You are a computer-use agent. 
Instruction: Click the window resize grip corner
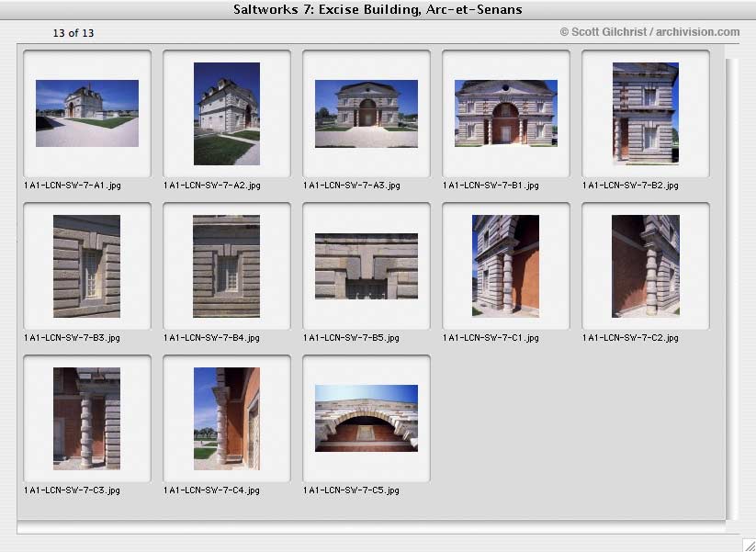point(749,545)
